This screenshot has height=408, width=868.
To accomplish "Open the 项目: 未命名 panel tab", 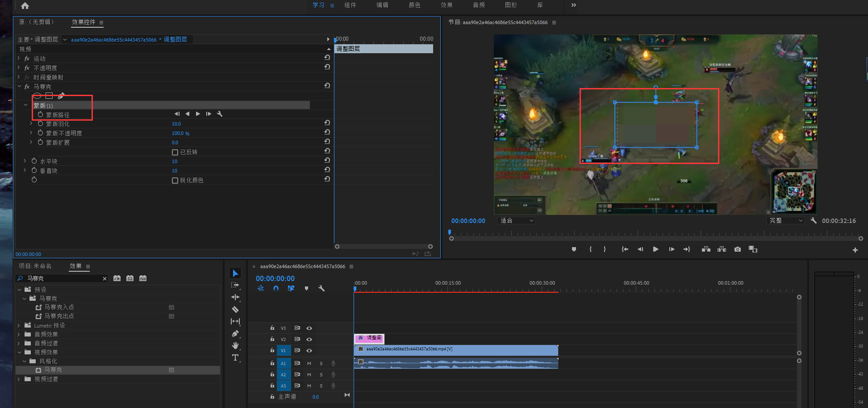I will [35, 266].
